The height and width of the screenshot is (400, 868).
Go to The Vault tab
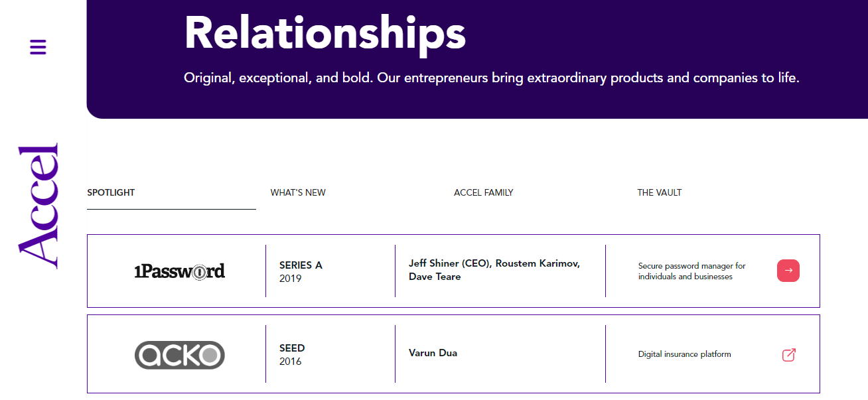659,193
